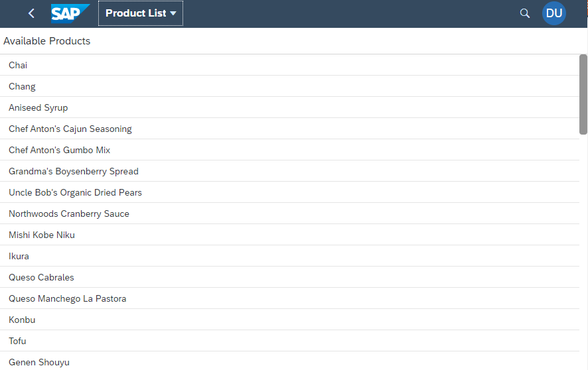Viewport: 588px width, 370px height.
Task: Open the Ikura product entry
Action: (19, 256)
